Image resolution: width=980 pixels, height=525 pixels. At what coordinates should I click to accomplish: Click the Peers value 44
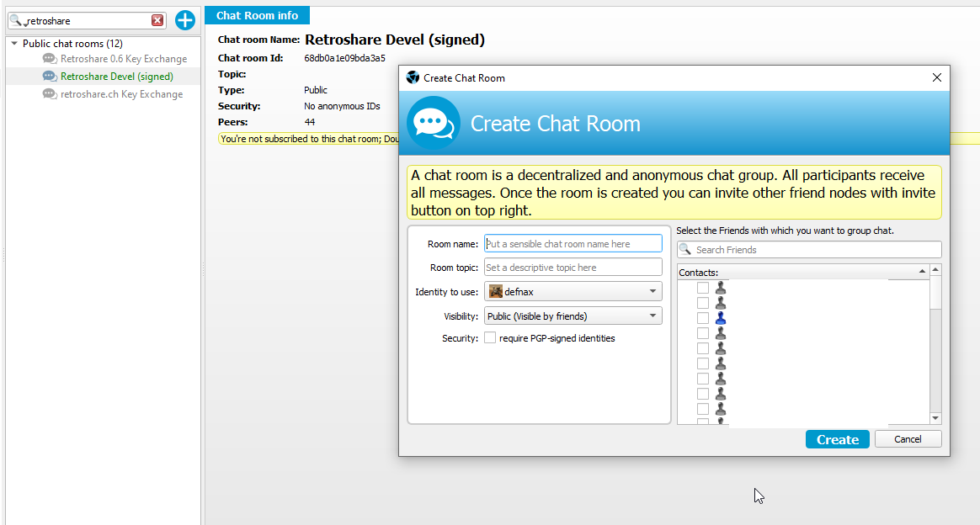[309, 122]
